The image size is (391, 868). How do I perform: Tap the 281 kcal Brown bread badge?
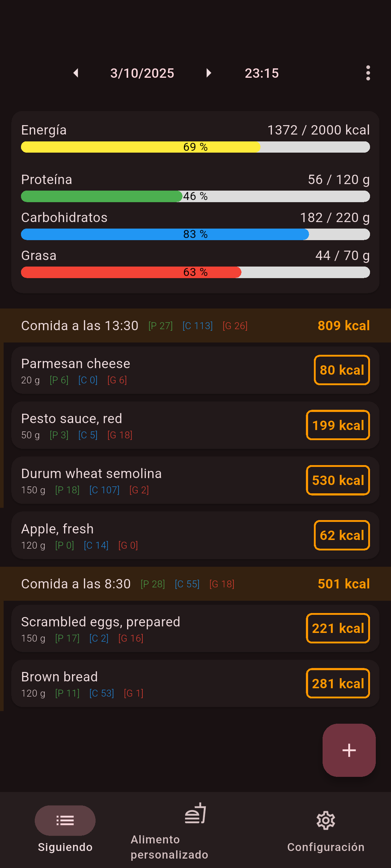tap(338, 683)
